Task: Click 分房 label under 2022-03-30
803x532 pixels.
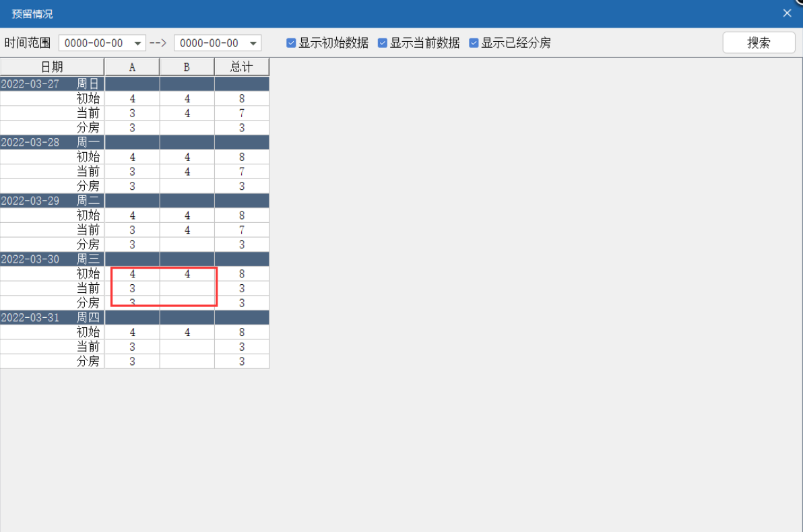Action: tap(88, 302)
